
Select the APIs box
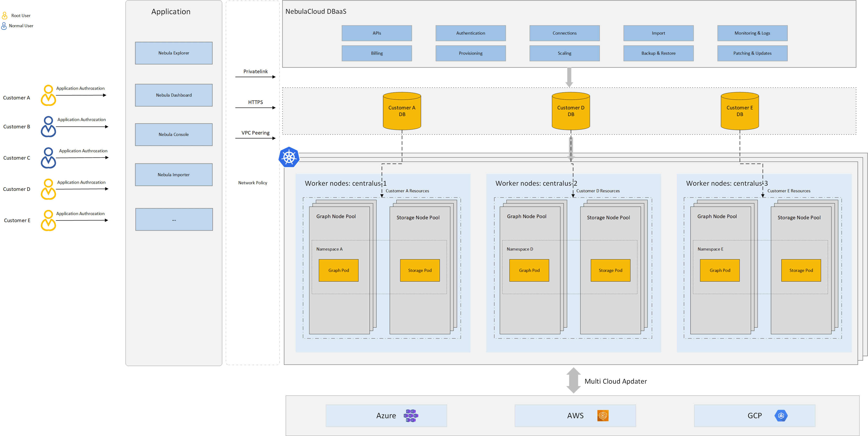377,33
